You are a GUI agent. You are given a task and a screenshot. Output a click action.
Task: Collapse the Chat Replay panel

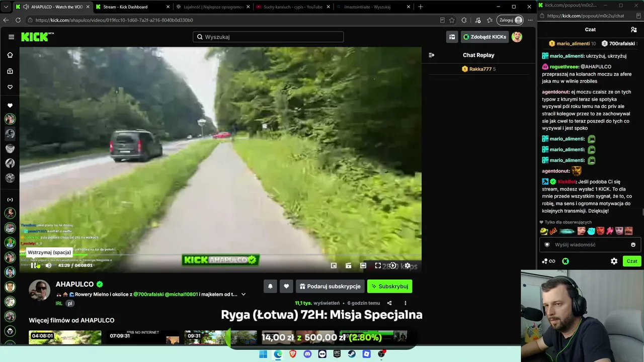[431, 55]
